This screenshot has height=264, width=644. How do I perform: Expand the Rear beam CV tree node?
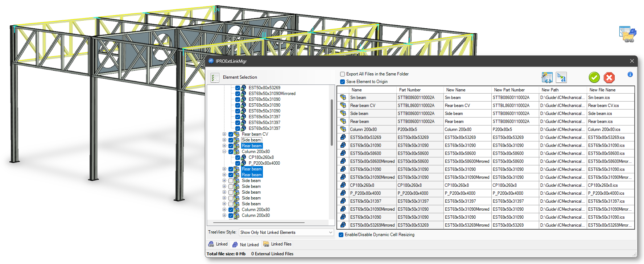click(x=224, y=134)
